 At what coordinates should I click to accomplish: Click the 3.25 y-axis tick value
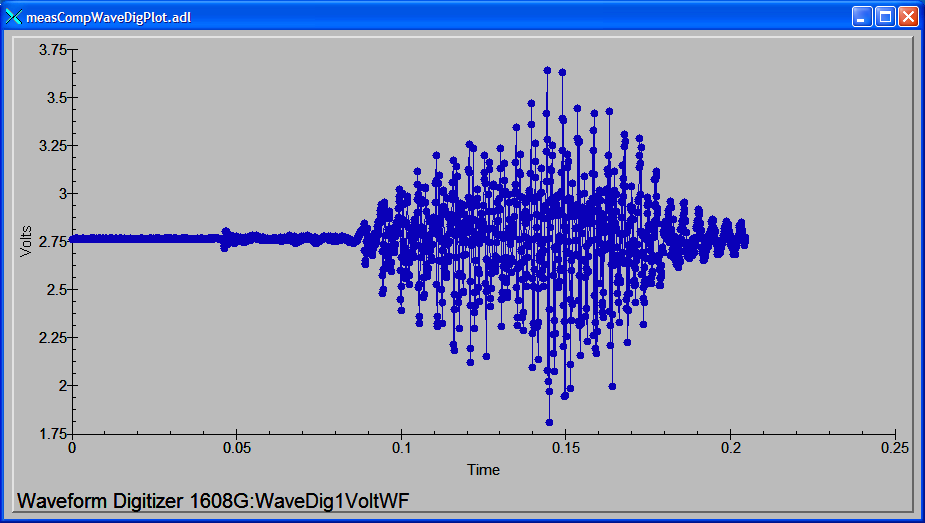coord(53,146)
